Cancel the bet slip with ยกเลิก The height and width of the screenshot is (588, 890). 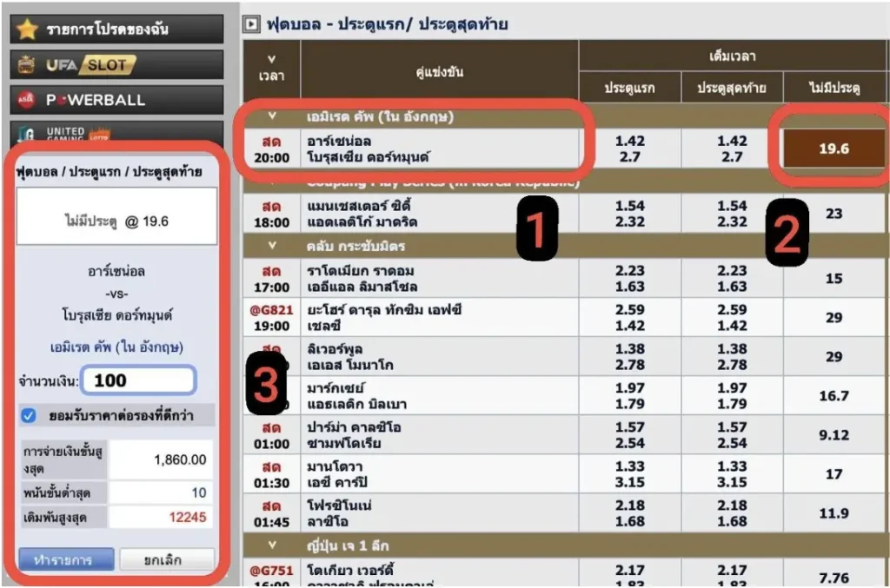coord(167,560)
